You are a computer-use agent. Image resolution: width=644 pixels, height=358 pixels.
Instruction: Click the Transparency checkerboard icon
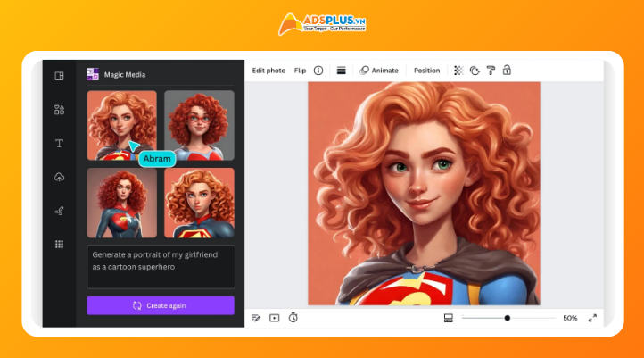click(x=458, y=71)
